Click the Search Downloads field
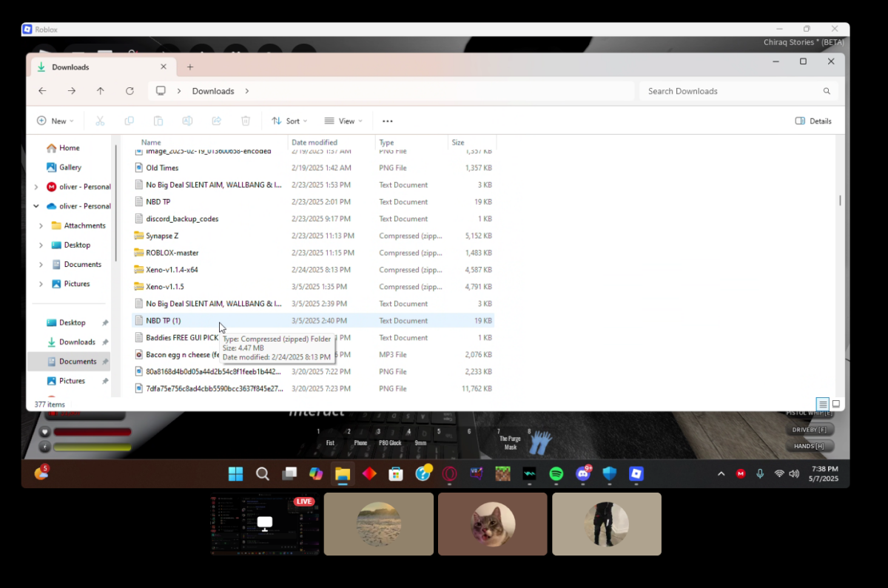Screen dimensions: 888x588 739,91
